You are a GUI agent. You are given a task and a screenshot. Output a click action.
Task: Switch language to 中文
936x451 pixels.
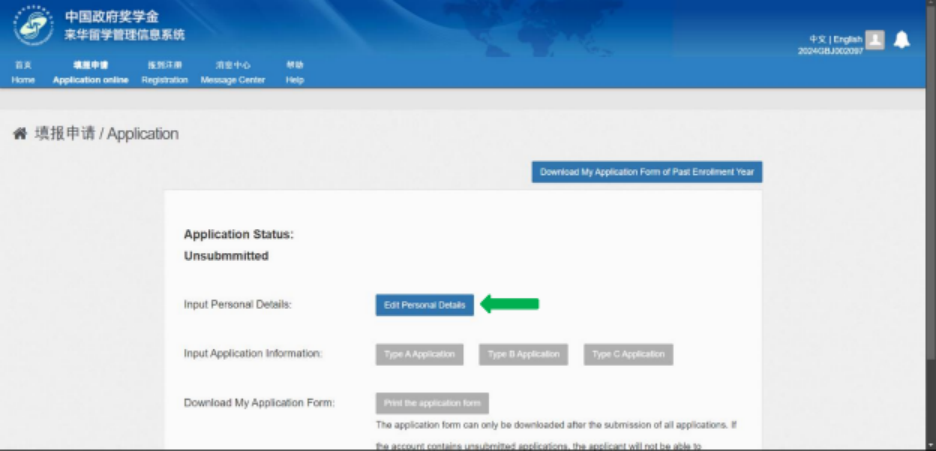pos(817,39)
